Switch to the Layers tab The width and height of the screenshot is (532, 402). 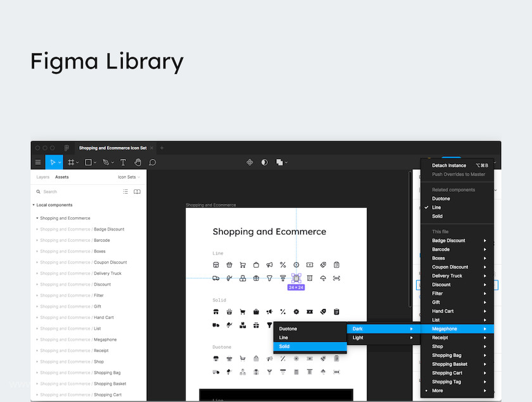pyautogui.click(x=43, y=177)
